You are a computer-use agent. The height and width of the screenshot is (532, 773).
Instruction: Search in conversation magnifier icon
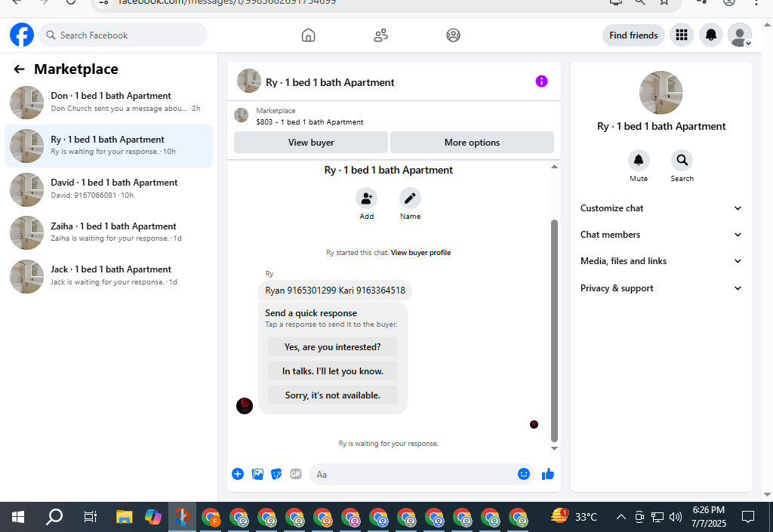click(682, 160)
